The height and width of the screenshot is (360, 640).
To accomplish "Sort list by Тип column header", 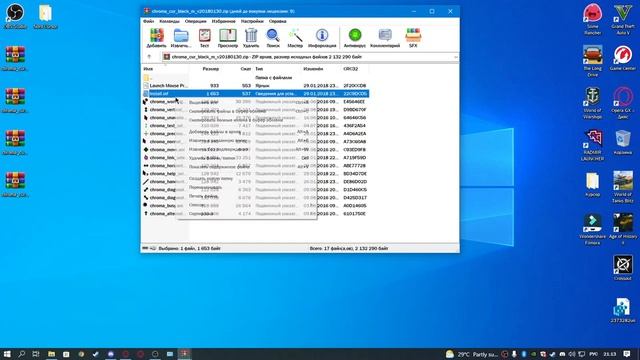I will point(259,69).
